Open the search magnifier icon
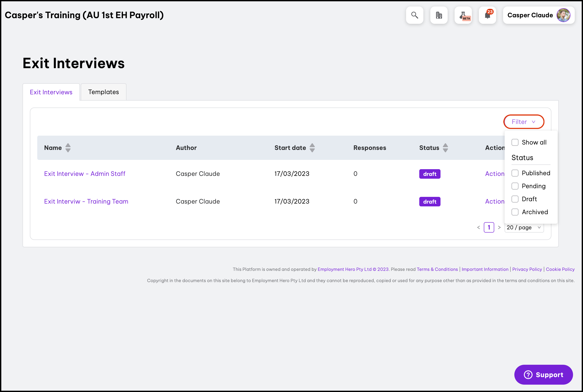 (x=414, y=15)
